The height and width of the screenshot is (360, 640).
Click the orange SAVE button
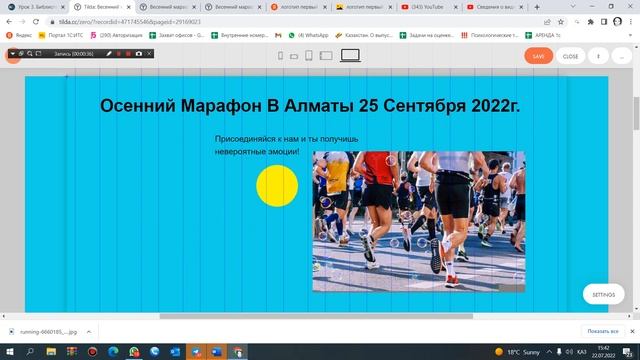pyautogui.click(x=538, y=56)
